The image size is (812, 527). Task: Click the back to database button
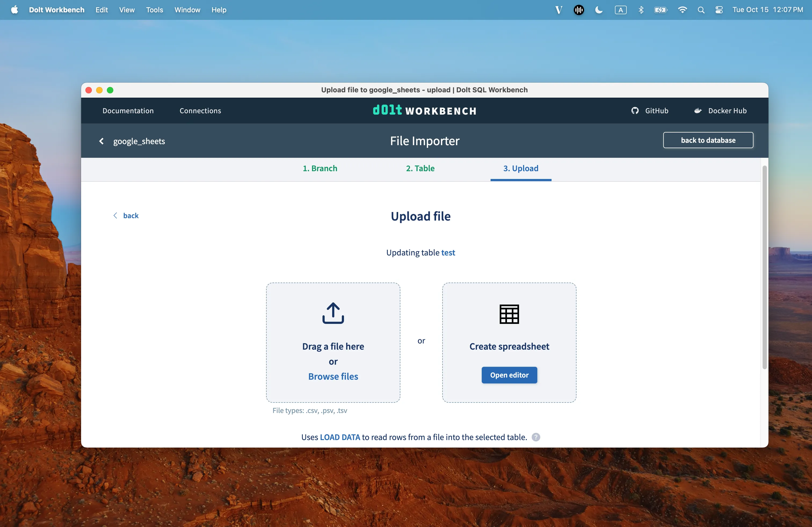708,140
